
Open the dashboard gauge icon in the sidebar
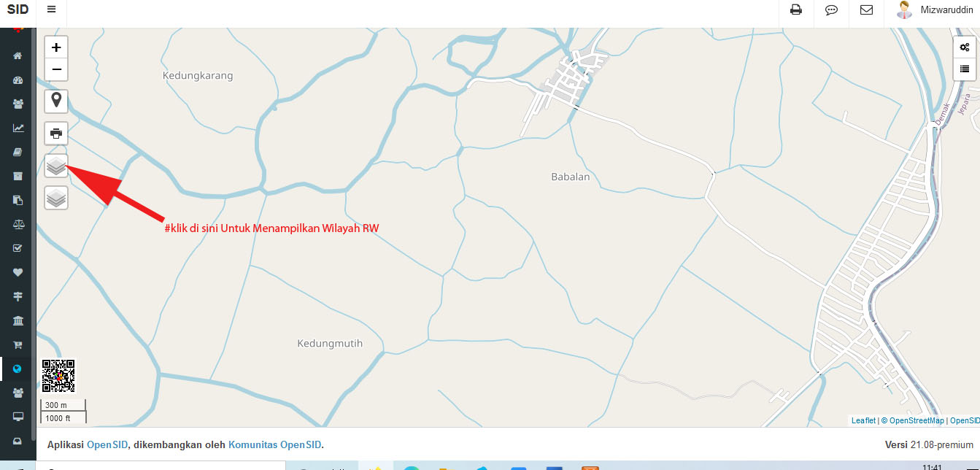(18, 80)
